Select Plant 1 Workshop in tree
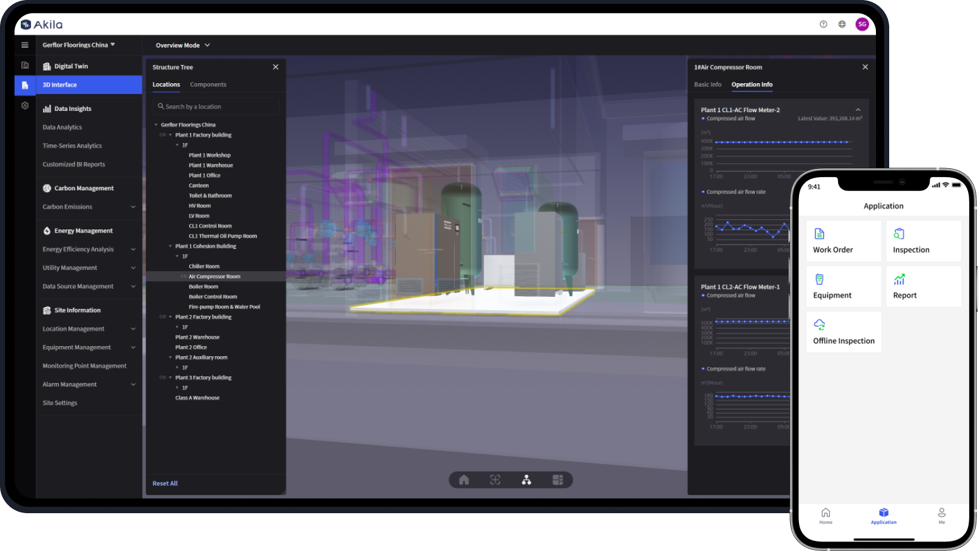980x551 pixels. 210,155
